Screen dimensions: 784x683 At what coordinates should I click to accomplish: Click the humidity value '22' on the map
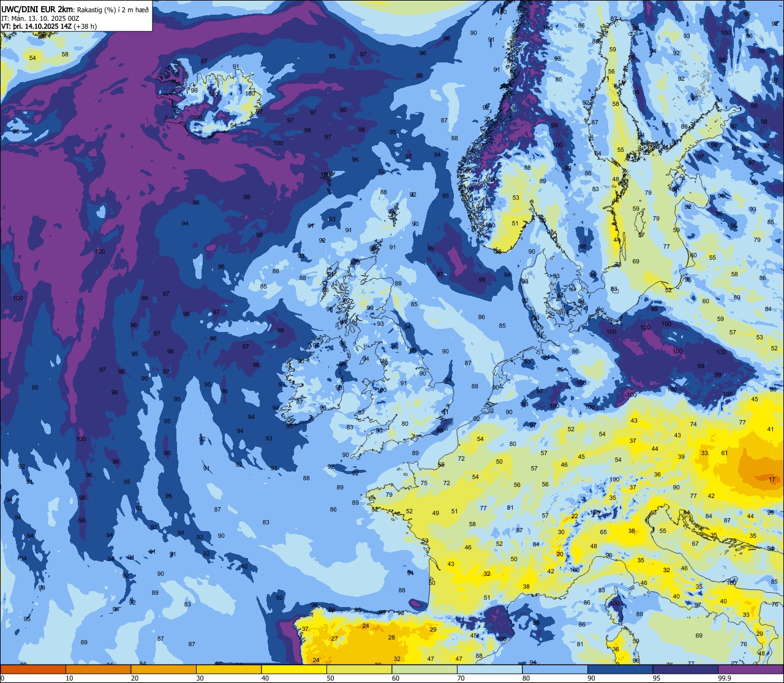click(575, 516)
